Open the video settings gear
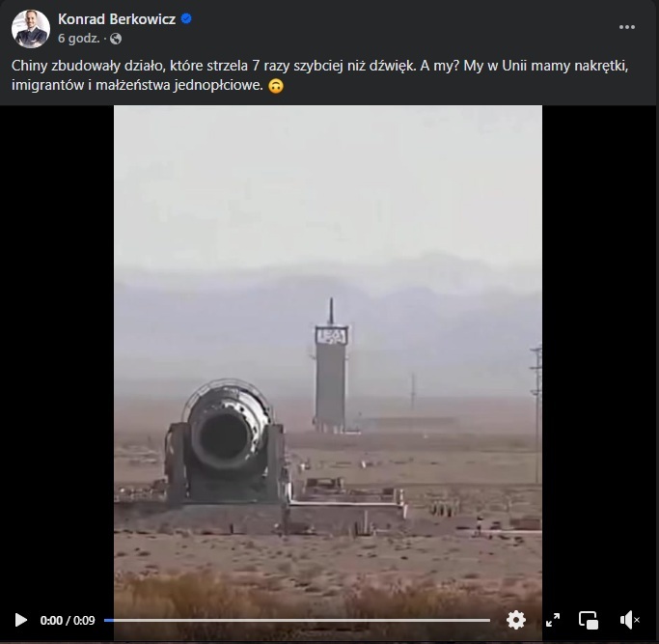The width and height of the screenshot is (659, 644). click(x=516, y=620)
